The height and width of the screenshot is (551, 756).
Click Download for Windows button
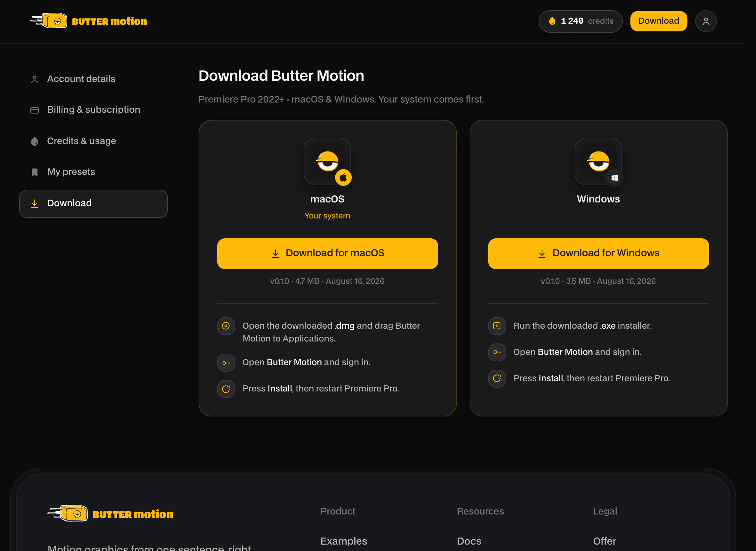(x=599, y=253)
